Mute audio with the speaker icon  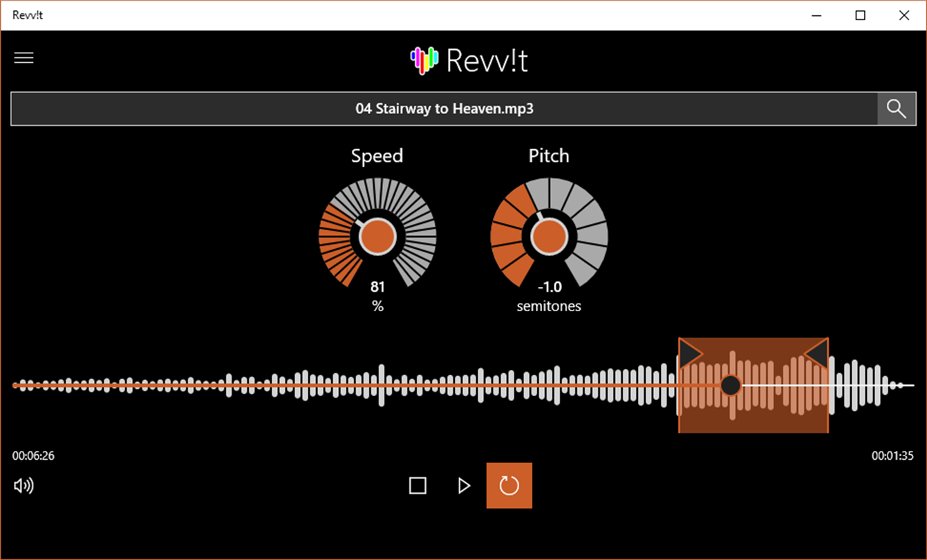click(x=24, y=486)
